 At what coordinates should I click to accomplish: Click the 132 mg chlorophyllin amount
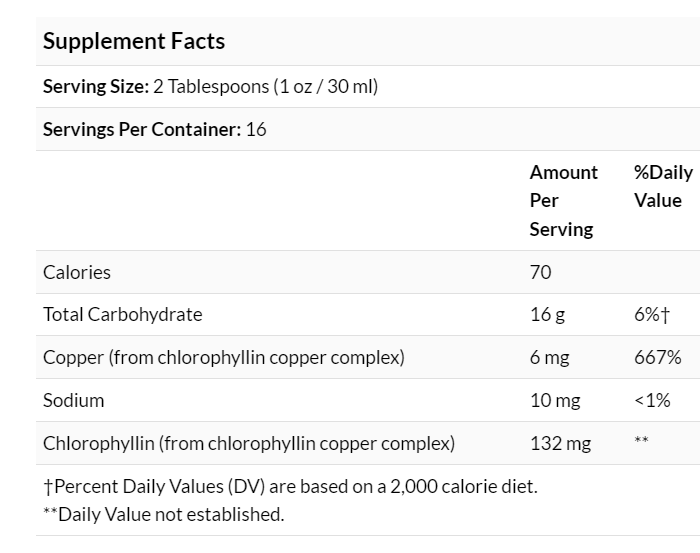(559, 443)
